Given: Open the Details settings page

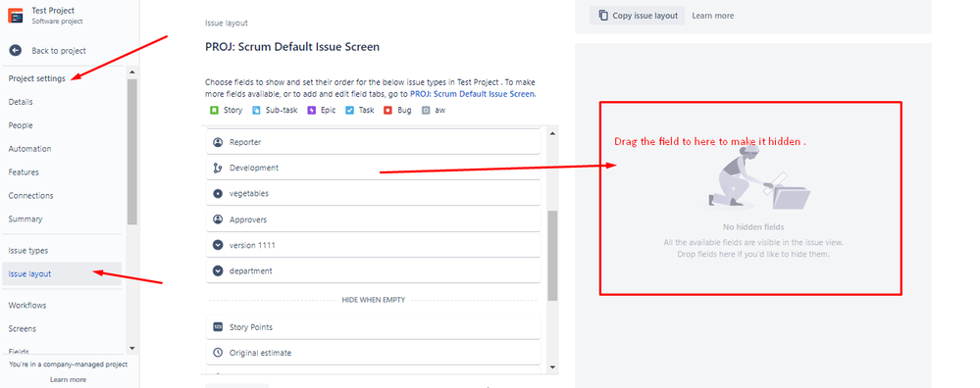Looking at the screenshot, I should (x=21, y=102).
